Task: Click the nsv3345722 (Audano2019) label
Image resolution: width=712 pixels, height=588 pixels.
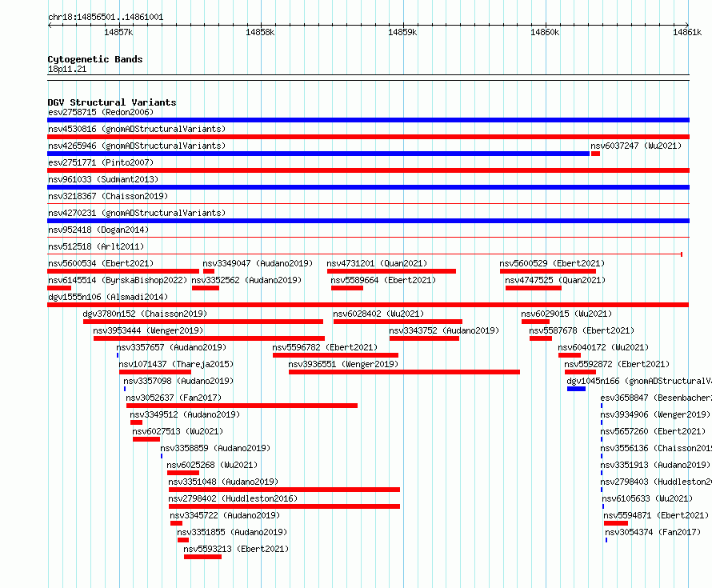Action: [225, 515]
